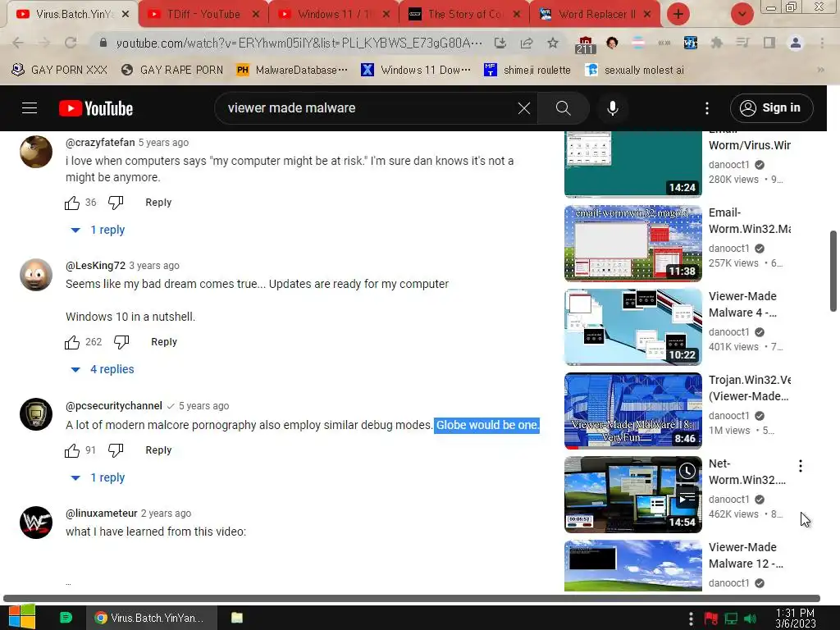Reload the current page
The width and height of the screenshot is (840, 630).
pyautogui.click(x=71, y=43)
